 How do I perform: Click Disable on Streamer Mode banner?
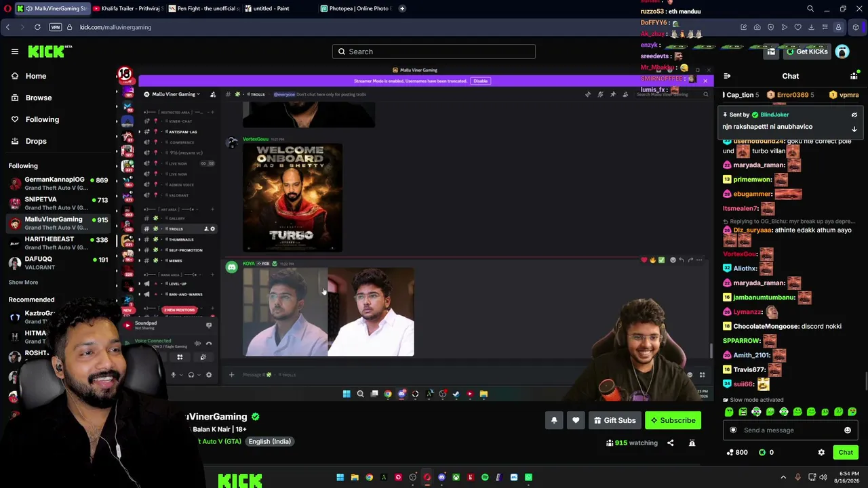coord(480,81)
